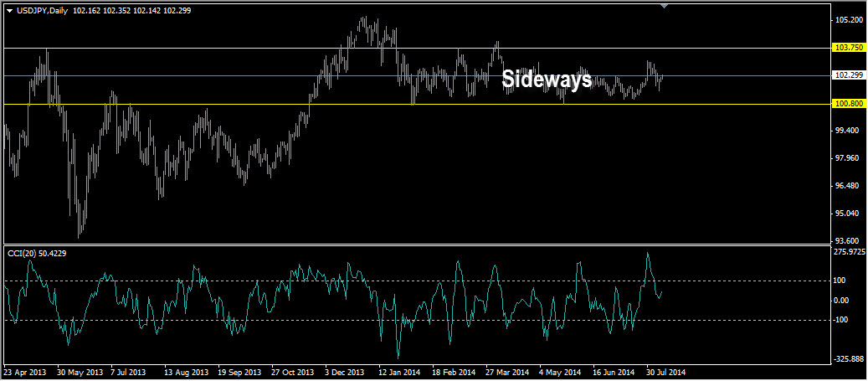
Task: Click the 275.9725 value on CCI scale
Action: pos(850,252)
